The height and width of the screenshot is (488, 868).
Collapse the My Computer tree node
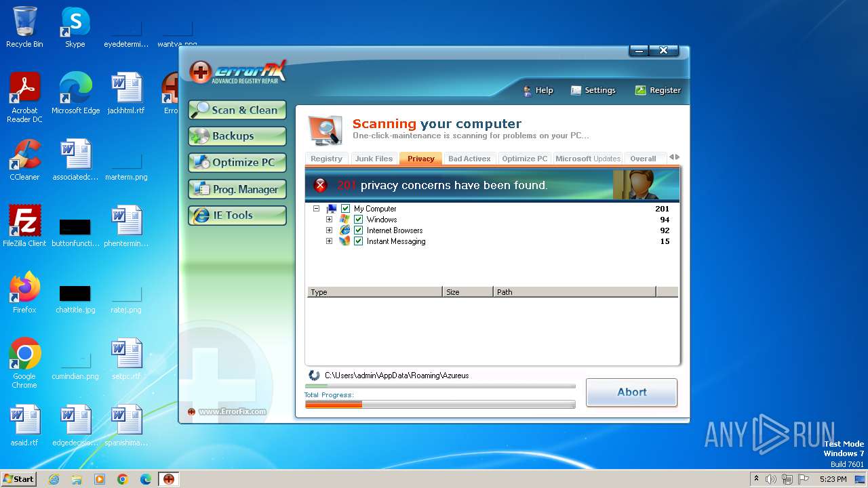316,209
